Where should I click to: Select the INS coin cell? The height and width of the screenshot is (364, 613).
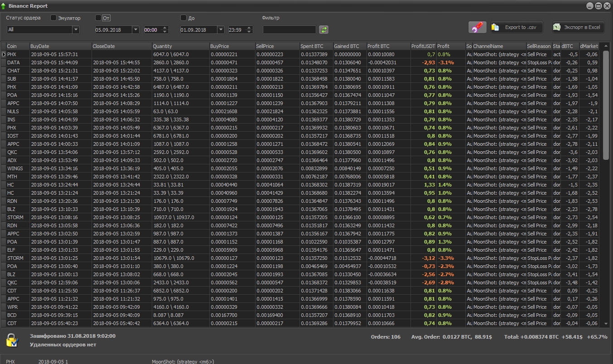pyautogui.click(x=18, y=120)
